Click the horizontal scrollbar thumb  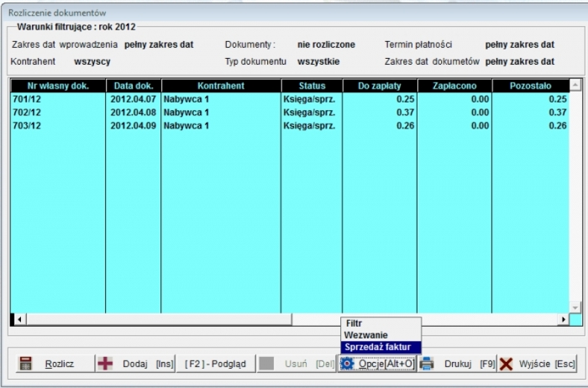click(159, 319)
